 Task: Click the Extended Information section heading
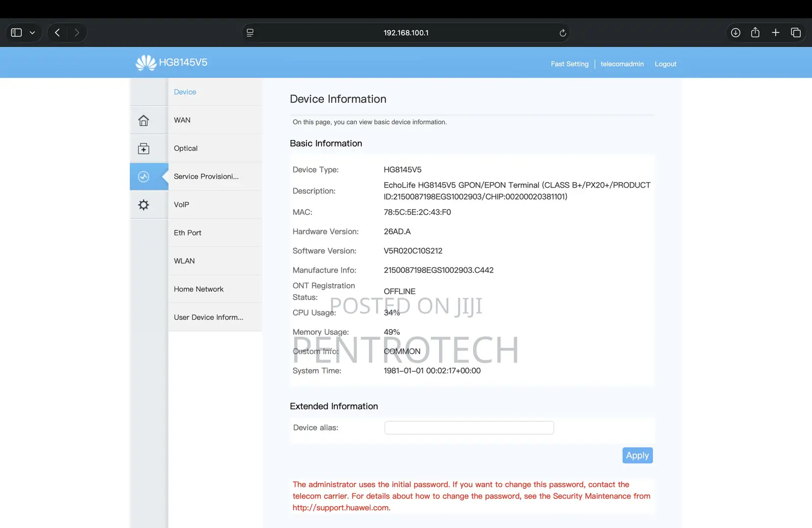click(334, 406)
